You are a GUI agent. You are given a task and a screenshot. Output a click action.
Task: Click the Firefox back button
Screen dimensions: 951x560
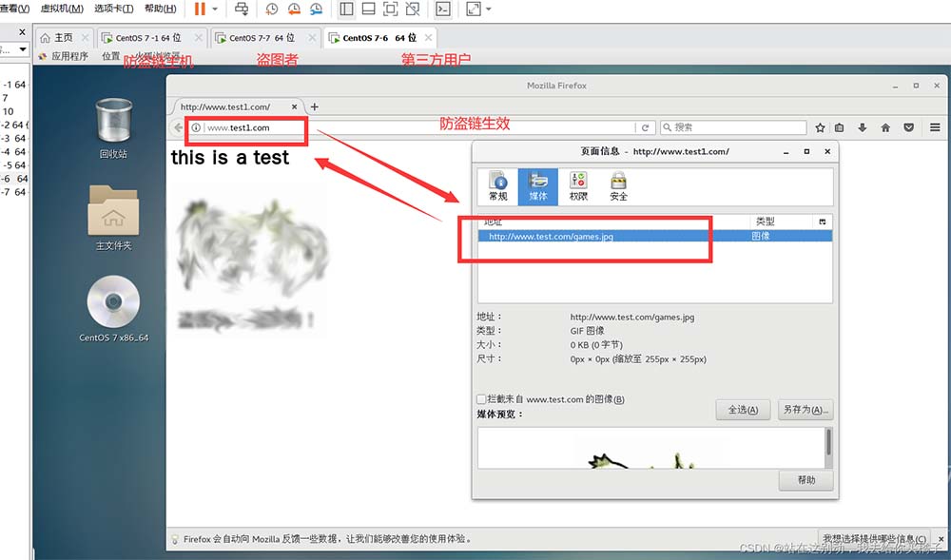178,127
